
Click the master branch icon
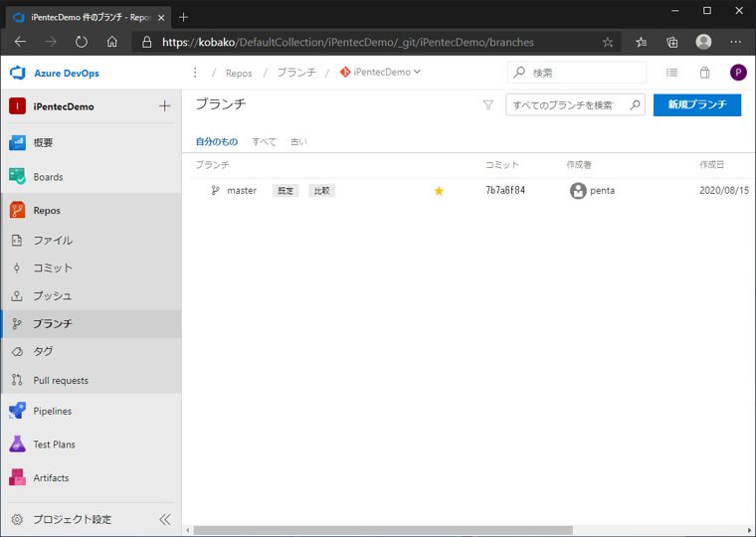tap(215, 190)
